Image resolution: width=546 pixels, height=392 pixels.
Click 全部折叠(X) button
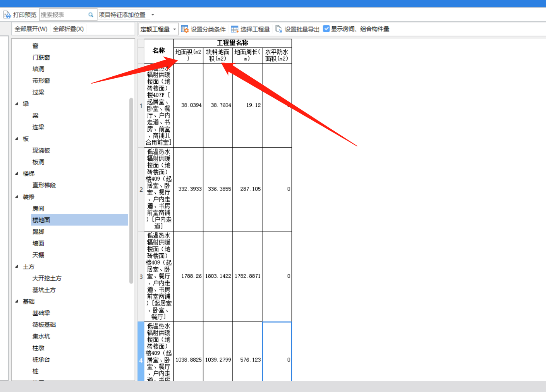(68, 29)
